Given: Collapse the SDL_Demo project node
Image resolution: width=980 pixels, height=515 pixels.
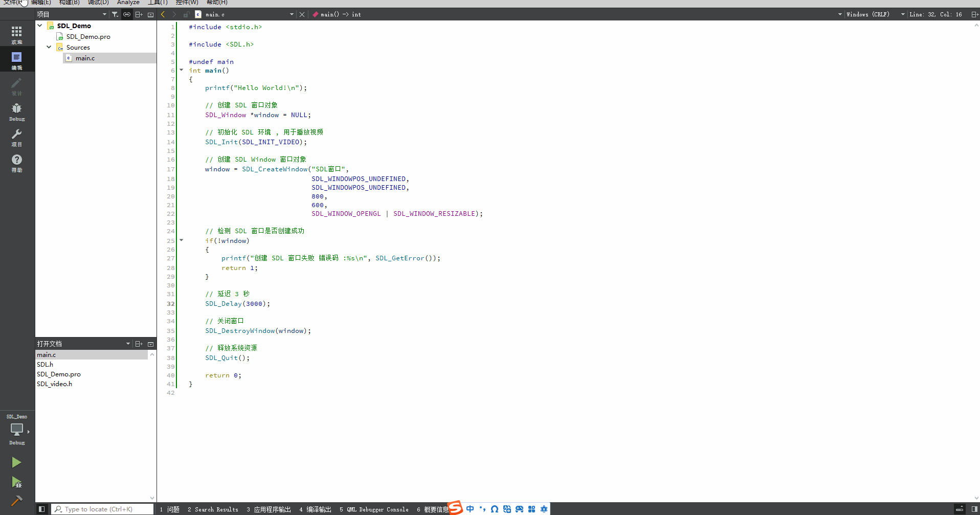Looking at the screenshot, I should tap(40, 25).
